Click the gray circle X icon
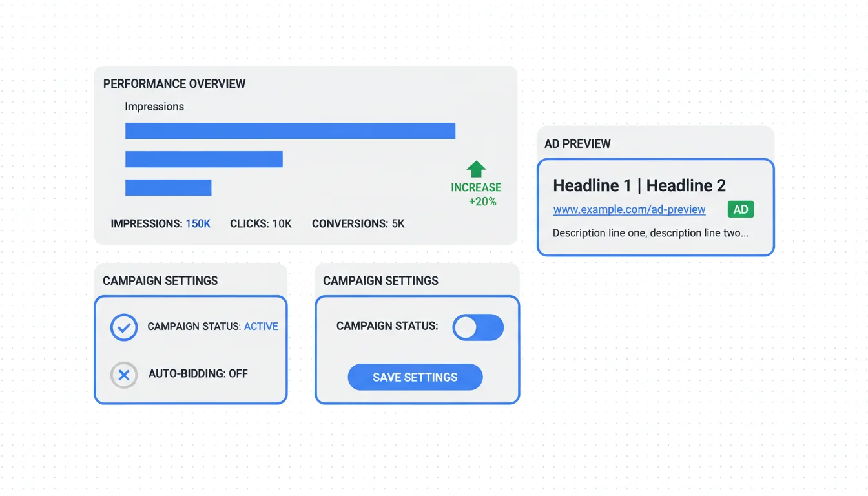Image resolution: width=868 pixels, height=496 pixels. coord(124,375)
